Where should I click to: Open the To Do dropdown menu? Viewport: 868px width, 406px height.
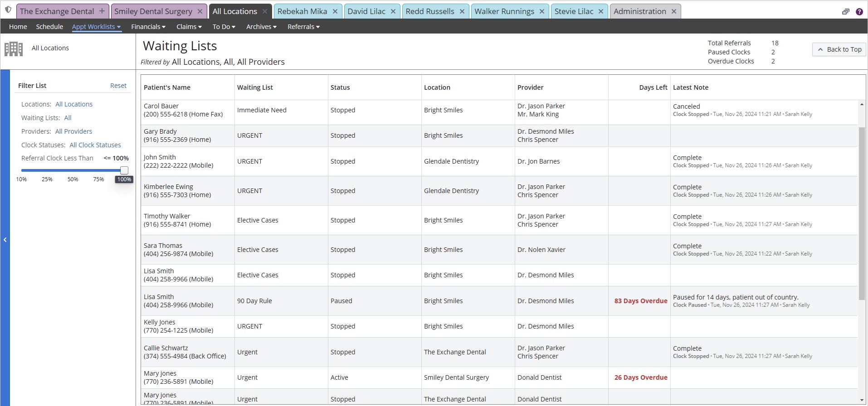(224, 27)
